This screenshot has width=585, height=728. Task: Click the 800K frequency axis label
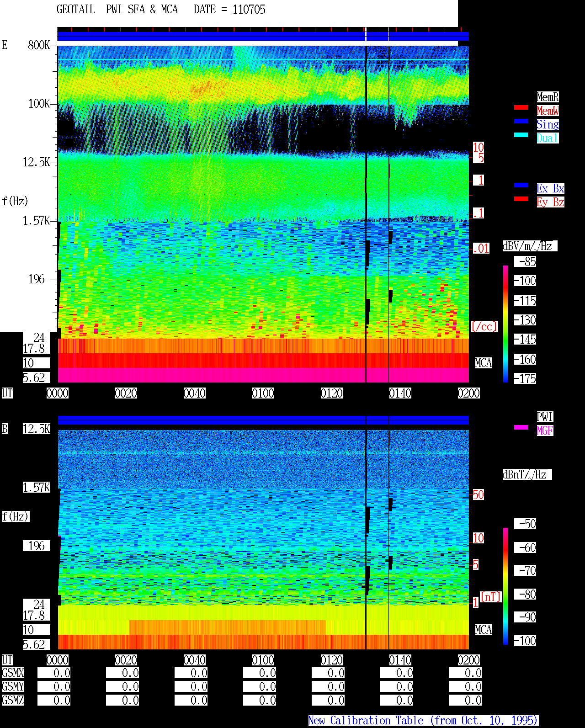pyautogui.click(x=39, y=45)
